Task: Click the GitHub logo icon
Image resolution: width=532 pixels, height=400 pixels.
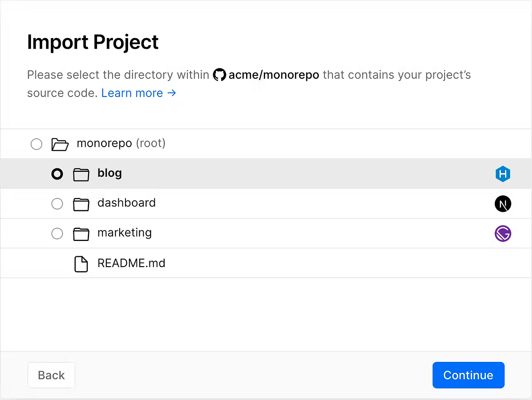Action: [219, 75]
